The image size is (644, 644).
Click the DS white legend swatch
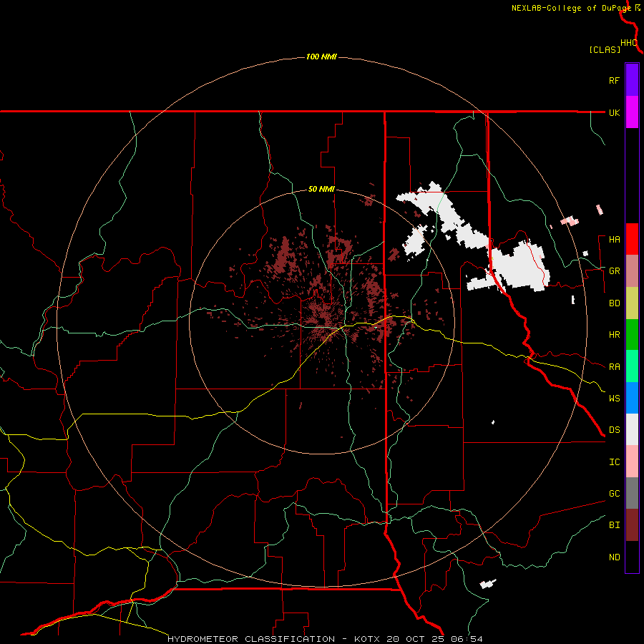coord(632,429)
